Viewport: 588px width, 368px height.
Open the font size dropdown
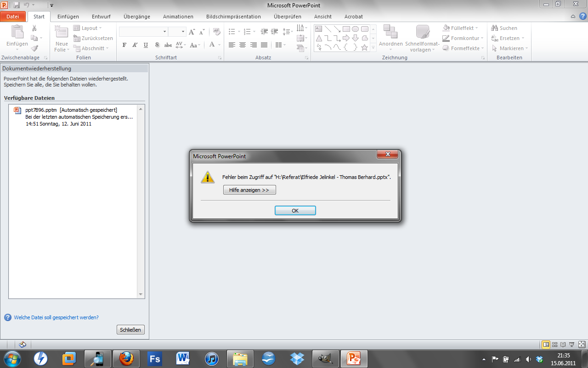click(x=183, y=32)
